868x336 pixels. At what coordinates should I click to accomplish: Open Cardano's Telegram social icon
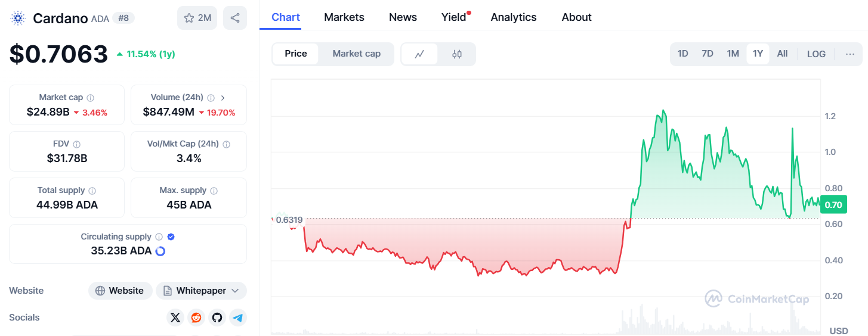point(238,318)
